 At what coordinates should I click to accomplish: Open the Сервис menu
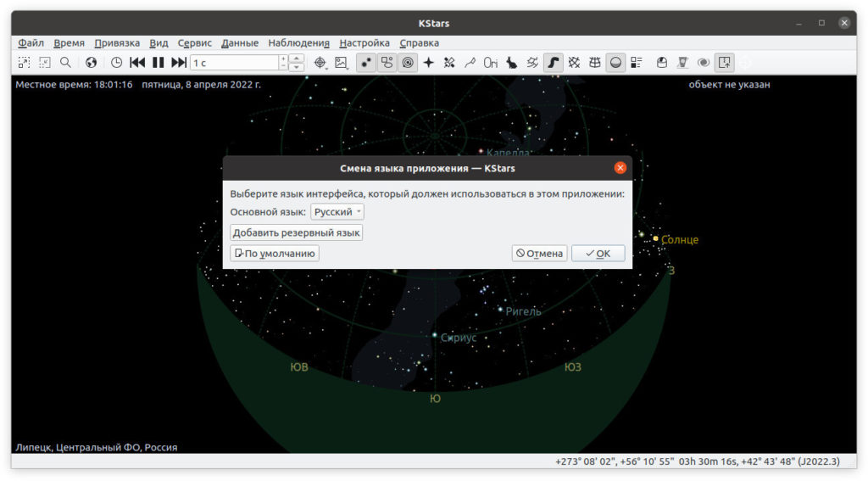(x=194, y=42)
